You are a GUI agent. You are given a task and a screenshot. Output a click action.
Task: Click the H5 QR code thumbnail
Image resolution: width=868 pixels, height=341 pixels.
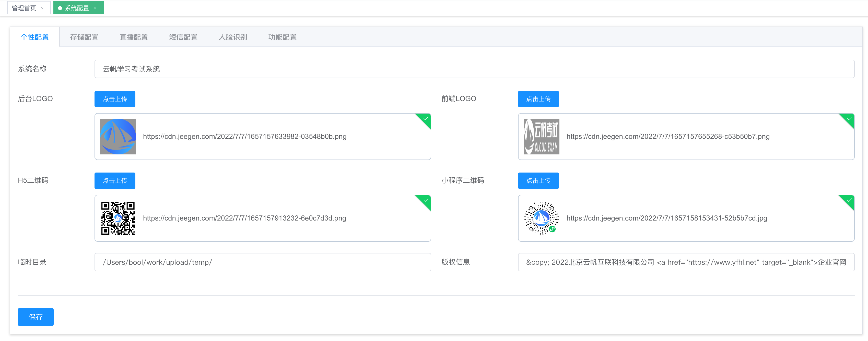point(118,218)
